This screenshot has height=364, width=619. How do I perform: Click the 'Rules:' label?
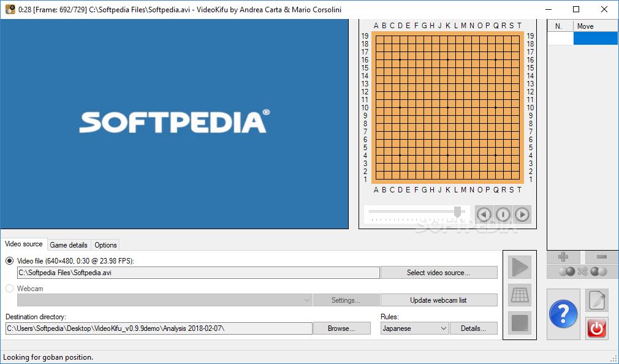390,317
